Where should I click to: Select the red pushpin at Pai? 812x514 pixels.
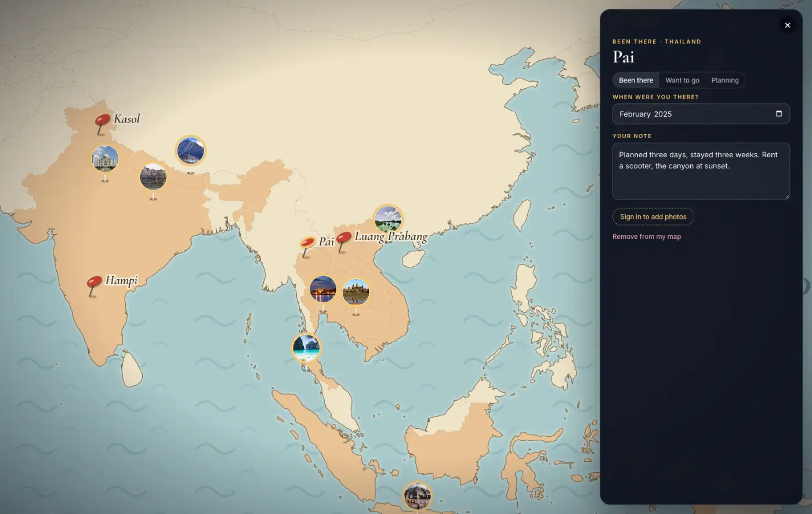click(307, 246)
